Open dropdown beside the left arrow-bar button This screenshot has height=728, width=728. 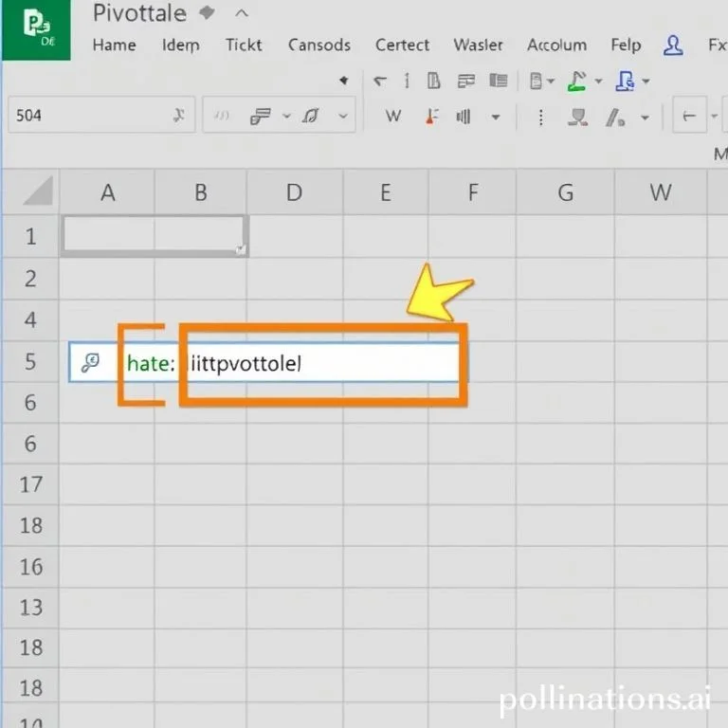pos(715,116)
